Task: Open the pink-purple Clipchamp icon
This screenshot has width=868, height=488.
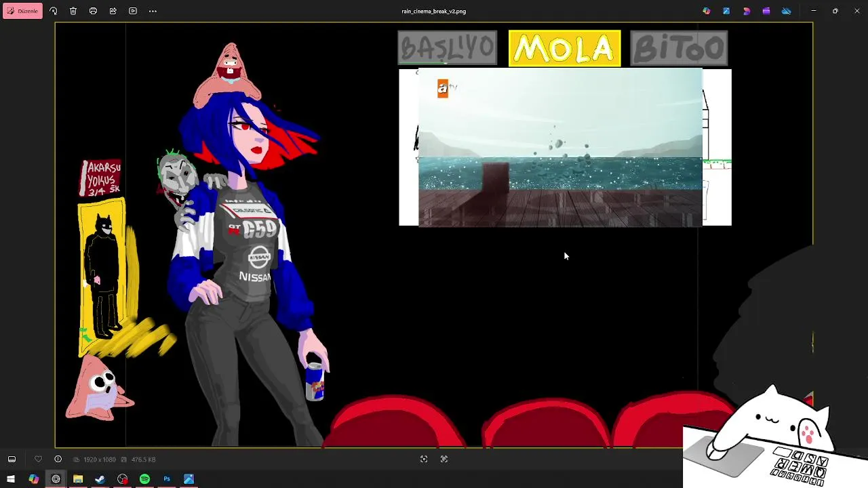Action: click(x=747, y=11)
